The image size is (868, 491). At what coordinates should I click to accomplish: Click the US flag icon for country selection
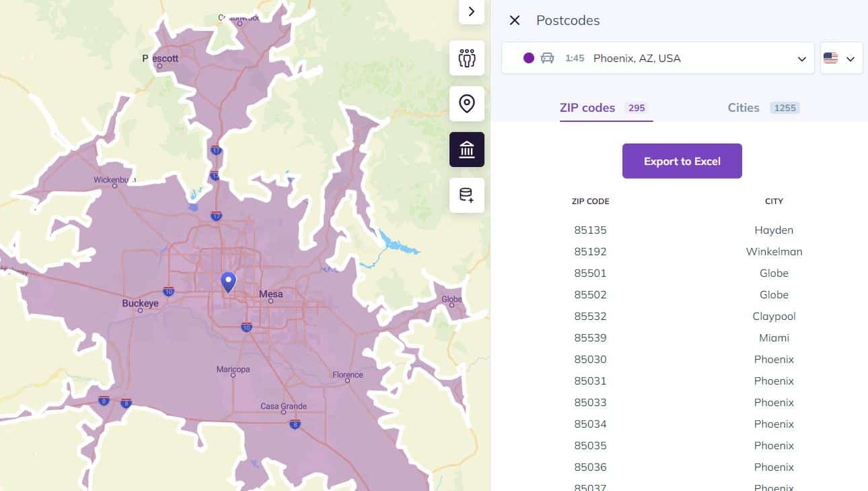(831, 58)
